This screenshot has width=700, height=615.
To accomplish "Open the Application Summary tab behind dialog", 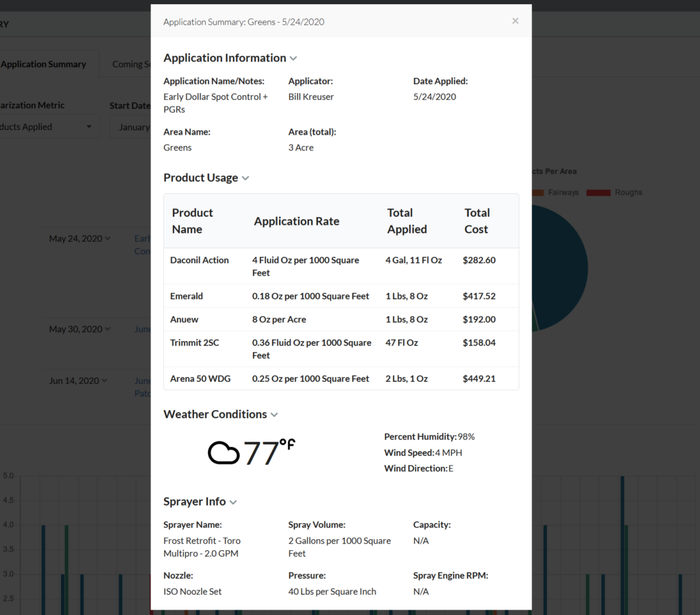I will click(x=43, y=64).
